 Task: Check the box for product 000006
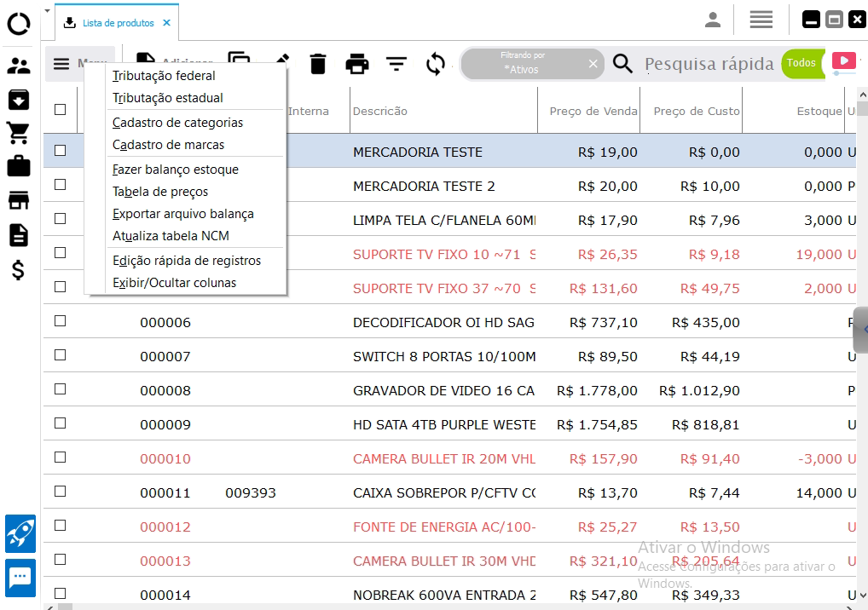[61, 321]
